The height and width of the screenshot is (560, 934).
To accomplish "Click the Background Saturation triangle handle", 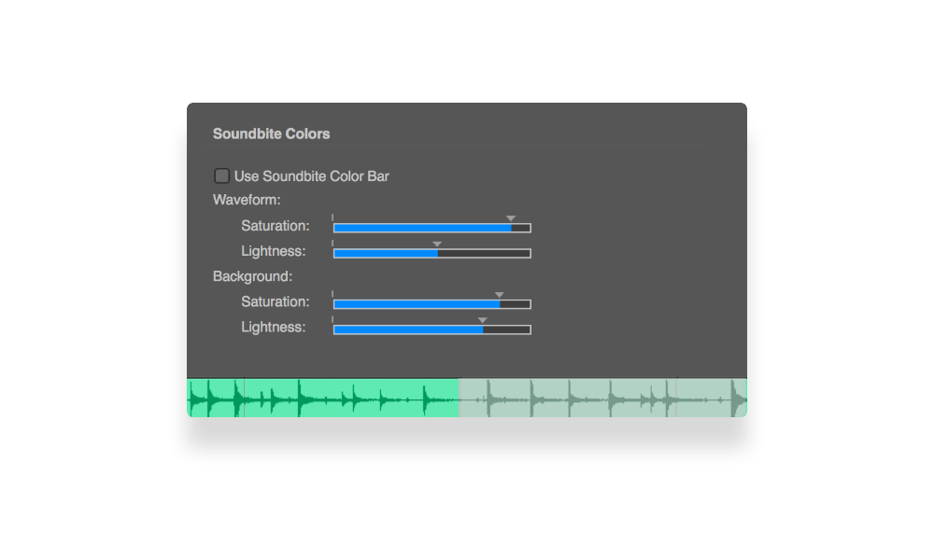I will click(x=499, y=295).
